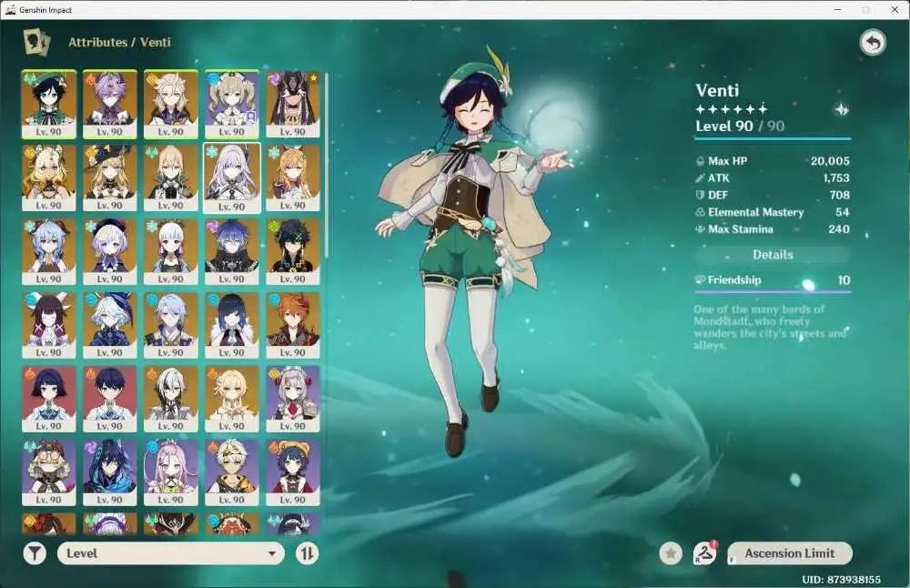Expand the Level sort dropdown

[x=171, y=553]
